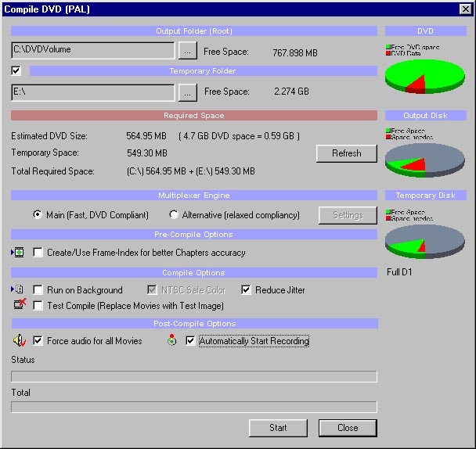Image resolution: width=476 pixels, height=449 pixels.
Task: Click the '549.30 MB' temporary space value
Action: [147, 153]
